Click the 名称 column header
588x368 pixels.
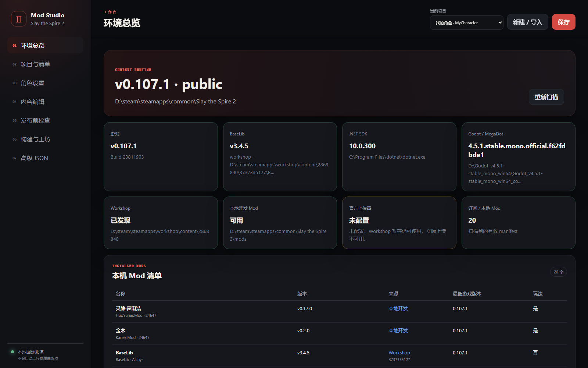point(121,294)
